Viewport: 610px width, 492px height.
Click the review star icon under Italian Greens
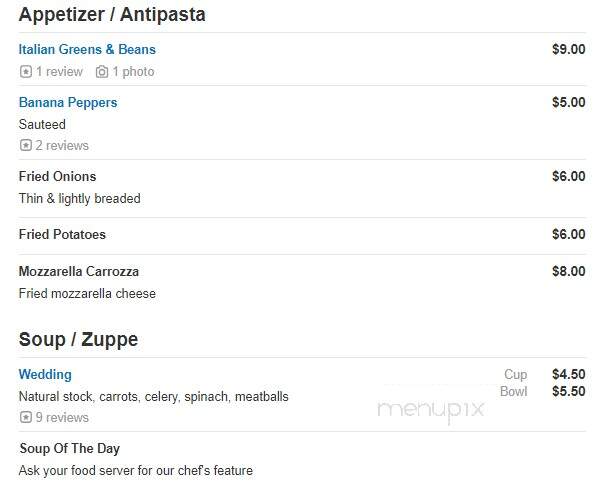point(26,72)
